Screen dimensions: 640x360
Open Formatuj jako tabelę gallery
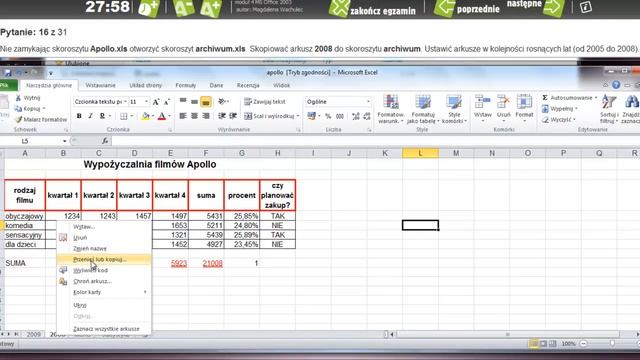point(423,109)
